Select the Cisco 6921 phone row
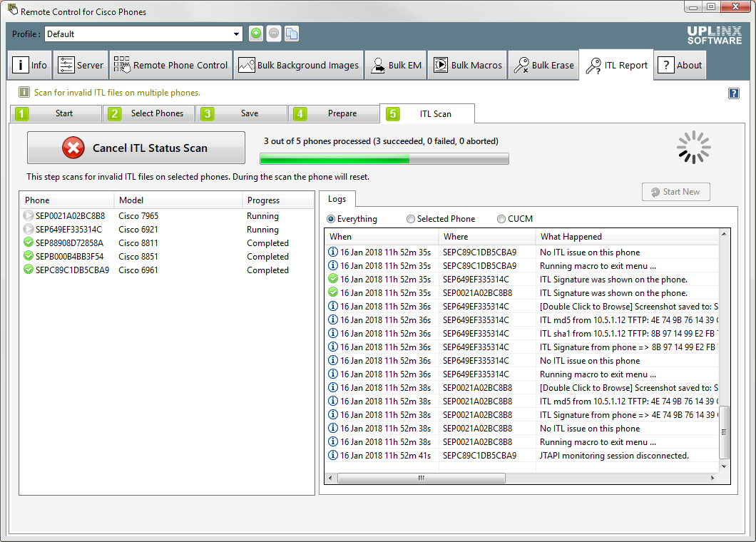This screenshot has width=756, height=542. 166,229
